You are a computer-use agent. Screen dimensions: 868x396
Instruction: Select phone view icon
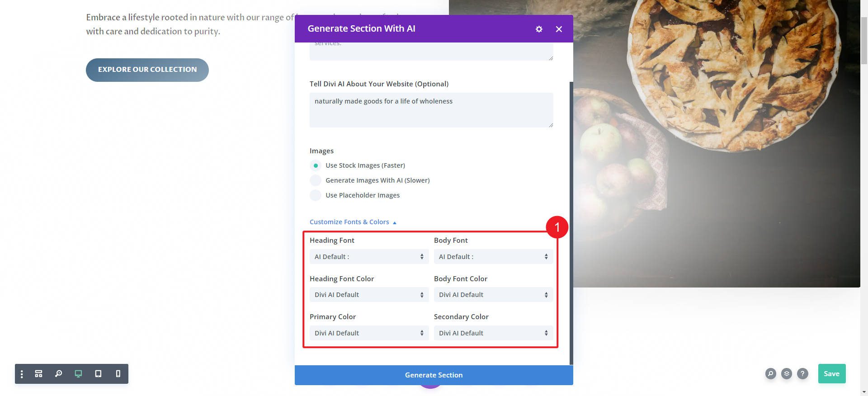tap(118, 374)
